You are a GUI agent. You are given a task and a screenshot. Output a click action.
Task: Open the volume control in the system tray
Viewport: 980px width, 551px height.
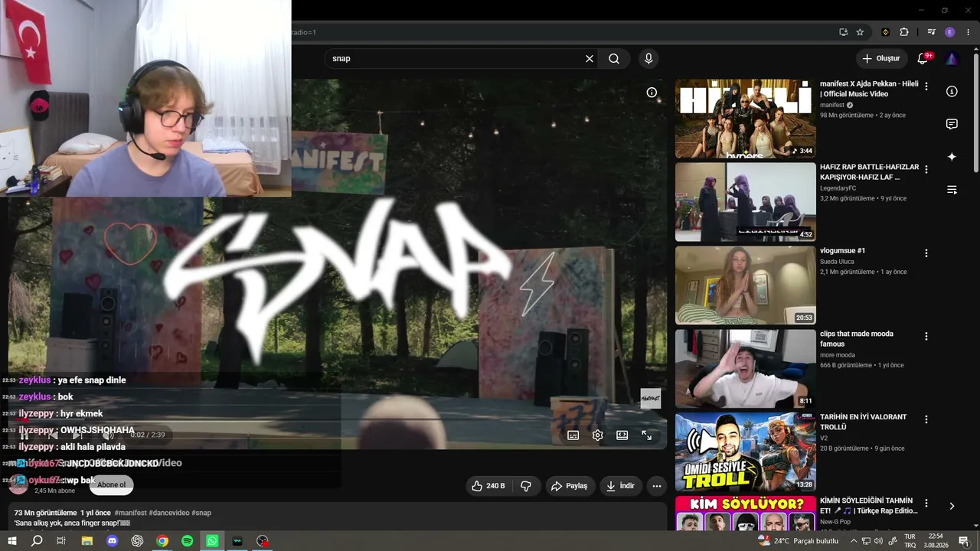point(878,541)
